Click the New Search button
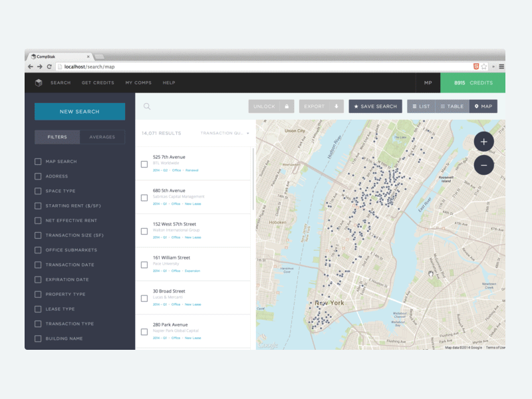 80,112
